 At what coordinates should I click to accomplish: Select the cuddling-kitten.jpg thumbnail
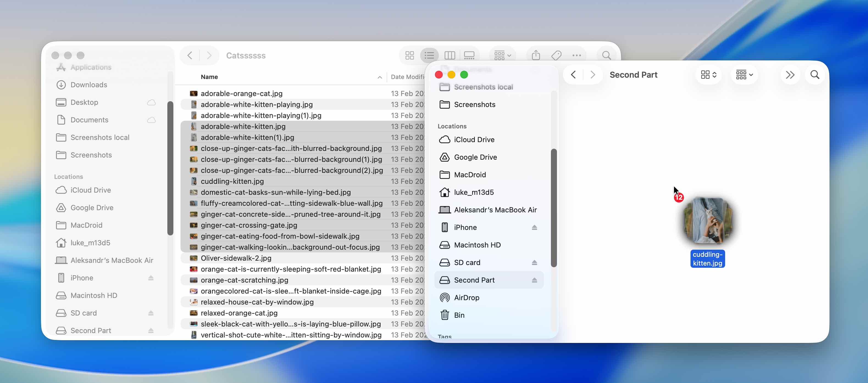708,220
